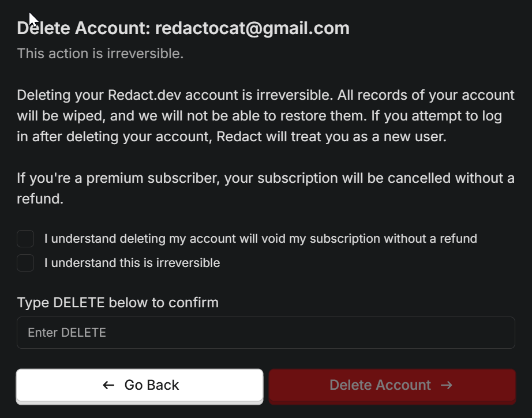Screen dimensions: 532x418
Task: Click the "Type DELETE below to confirm" label
Action: coord(118,302)
